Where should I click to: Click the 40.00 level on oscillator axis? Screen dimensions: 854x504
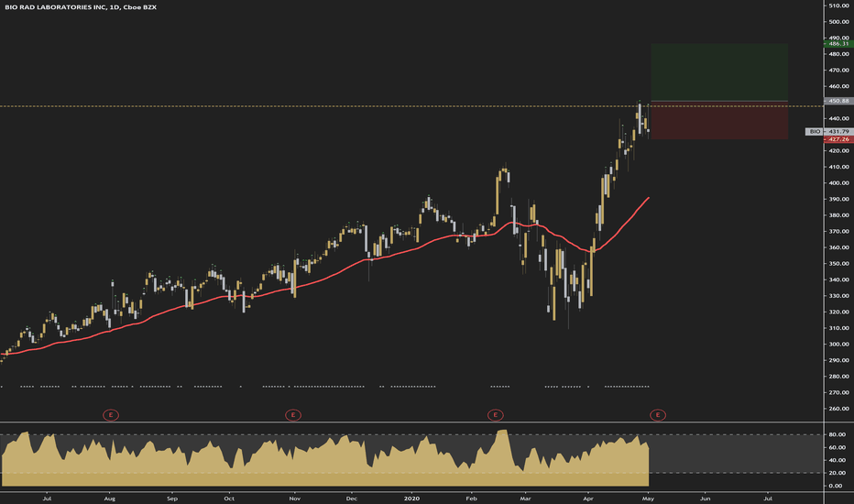pyautogui.click(x=837, y=460)
